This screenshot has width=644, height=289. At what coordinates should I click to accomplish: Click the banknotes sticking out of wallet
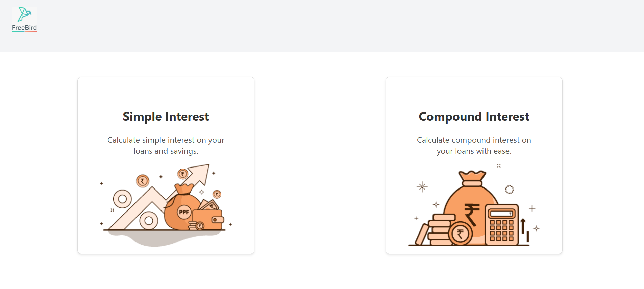[x=209, y=205]
